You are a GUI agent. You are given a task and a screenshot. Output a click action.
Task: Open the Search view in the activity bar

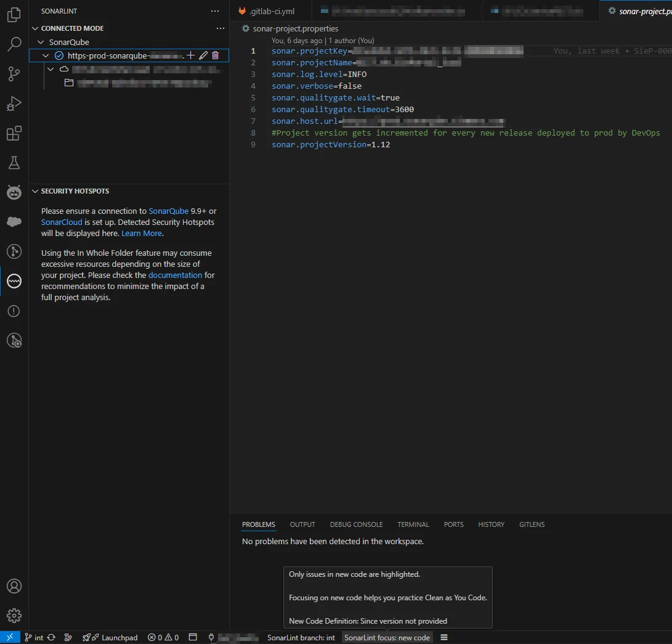[x=14, y=44]
